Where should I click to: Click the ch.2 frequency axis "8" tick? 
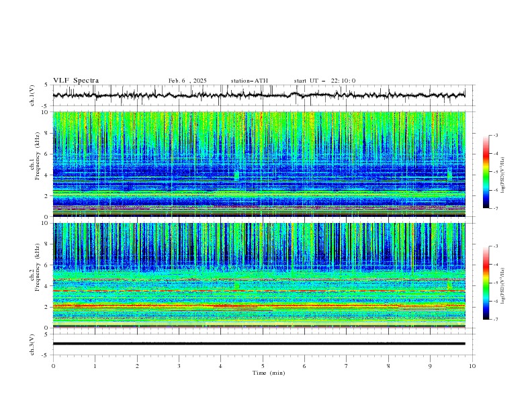point(48,244)
